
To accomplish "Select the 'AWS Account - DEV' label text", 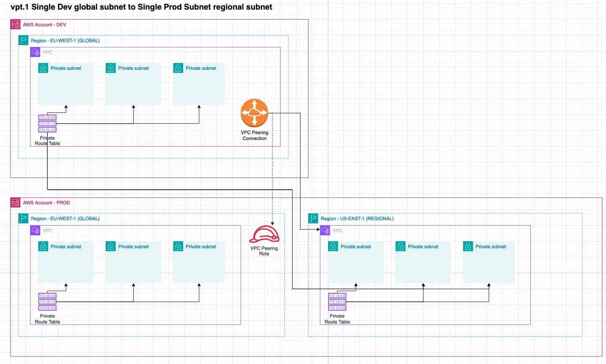I will [x=44, y=25].
